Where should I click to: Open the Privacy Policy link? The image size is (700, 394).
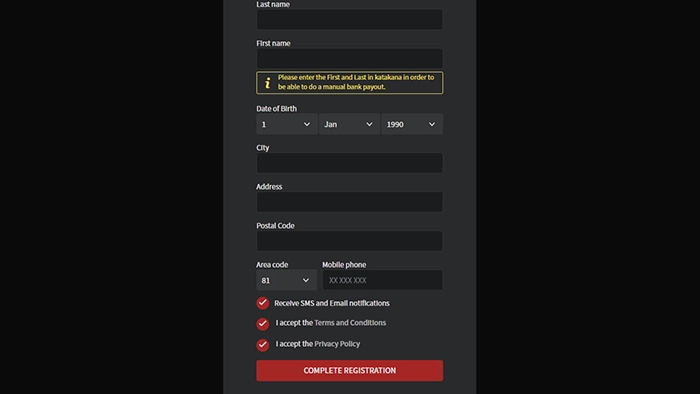click(x=337, y=344)
